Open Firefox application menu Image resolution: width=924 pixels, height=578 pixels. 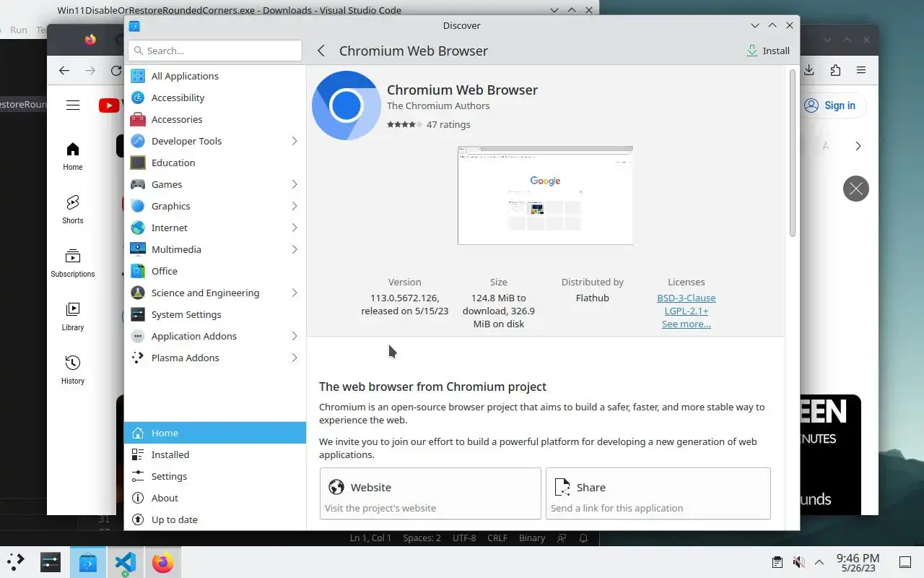click(x=861, y=70)
